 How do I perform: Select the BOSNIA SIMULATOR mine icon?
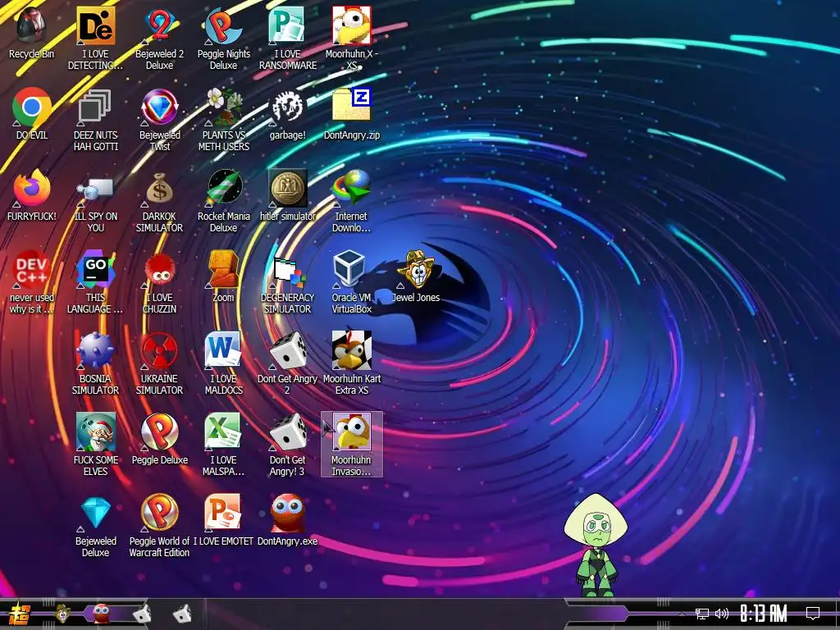(x=95, y=363)
